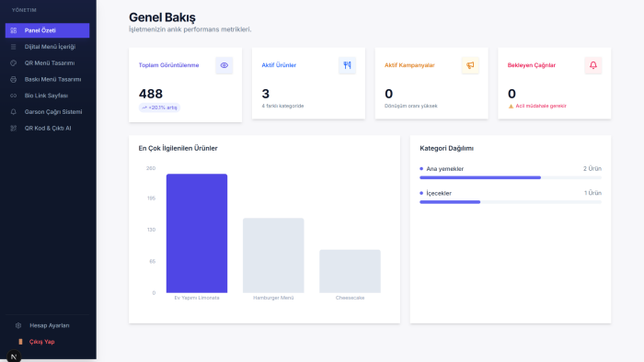Click the Cheesecake chart bar
Viewport: 644px width, 362px height.
[350, 271]
